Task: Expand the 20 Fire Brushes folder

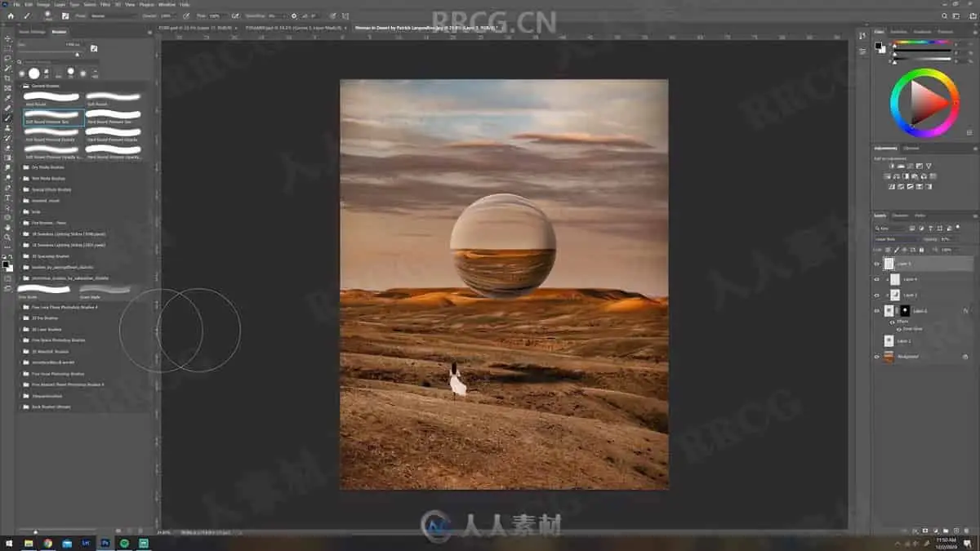Action: (x=20, y=318)
